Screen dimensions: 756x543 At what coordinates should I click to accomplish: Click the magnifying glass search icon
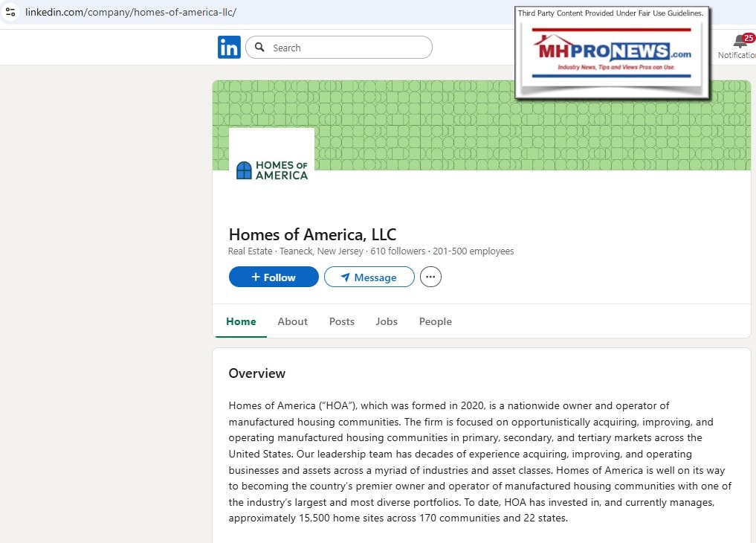click(259, 48)
